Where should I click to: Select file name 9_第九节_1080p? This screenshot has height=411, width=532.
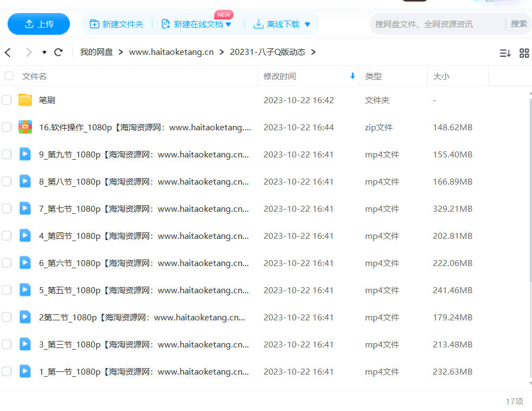(x=144, y=155)
